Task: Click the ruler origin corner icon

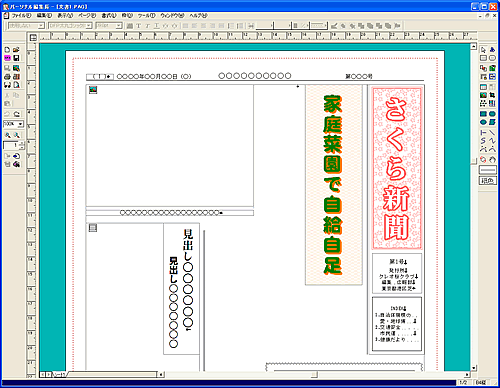Action: tap(33, 38)
